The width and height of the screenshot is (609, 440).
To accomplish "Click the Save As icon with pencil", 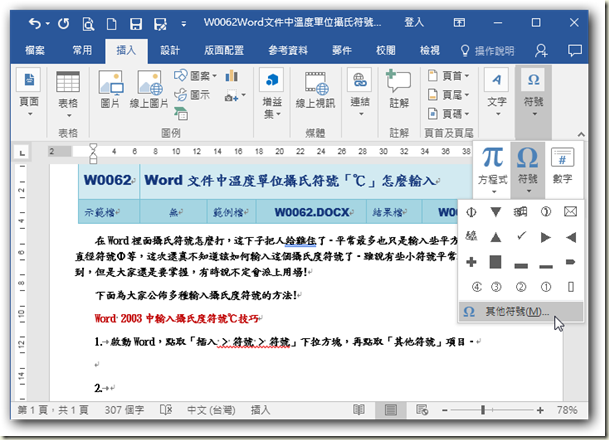I will point(160,24).
